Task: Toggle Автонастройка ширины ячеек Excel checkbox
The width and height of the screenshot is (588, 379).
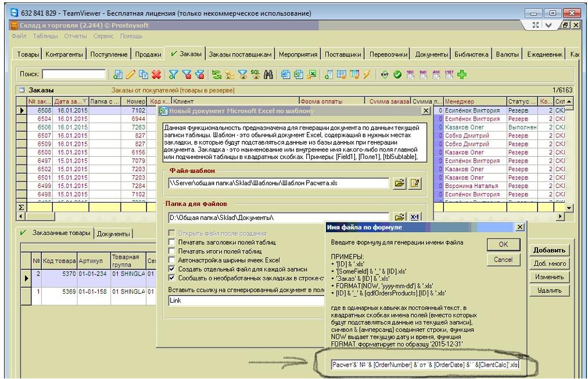Action: (171, 259)
